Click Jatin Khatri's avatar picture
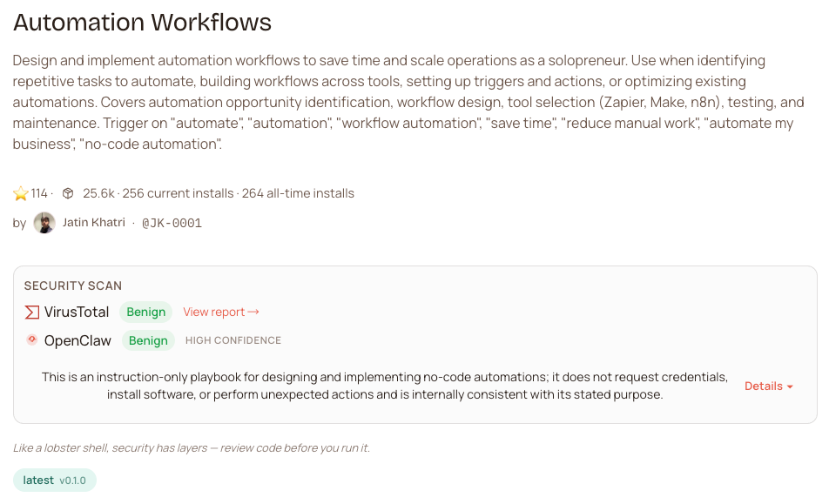The height and width of the screenshot is (504, 829). [x=44, y=223]
